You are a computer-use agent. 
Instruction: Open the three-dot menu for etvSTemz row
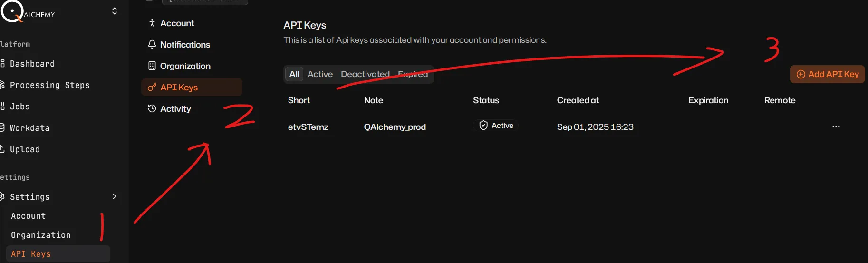[x=836, y=127]
